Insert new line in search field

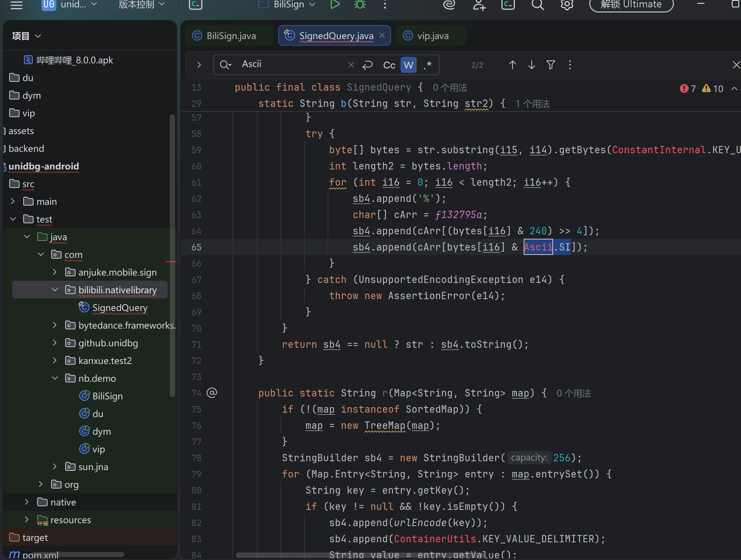click(x=367, y=65)
